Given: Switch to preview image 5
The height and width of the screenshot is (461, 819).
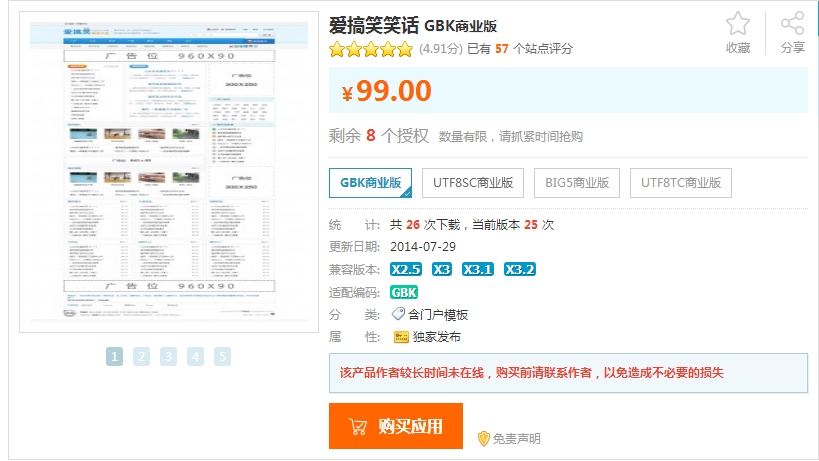Looking at the screenshot, I should [223, 357].
